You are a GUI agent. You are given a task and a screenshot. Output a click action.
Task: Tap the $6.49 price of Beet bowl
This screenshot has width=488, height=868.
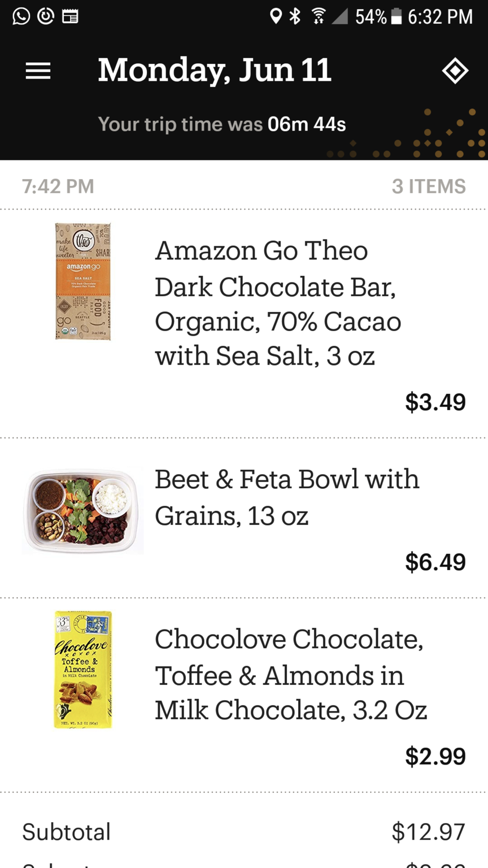point(435,562)
